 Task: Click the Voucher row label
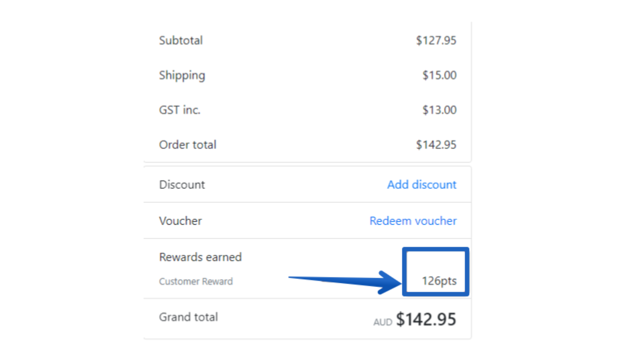tap(180, 221)
